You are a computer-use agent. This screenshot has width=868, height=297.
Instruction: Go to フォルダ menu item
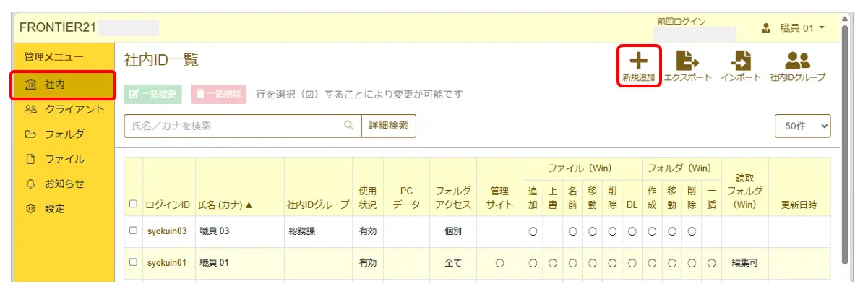coord(64,134)
